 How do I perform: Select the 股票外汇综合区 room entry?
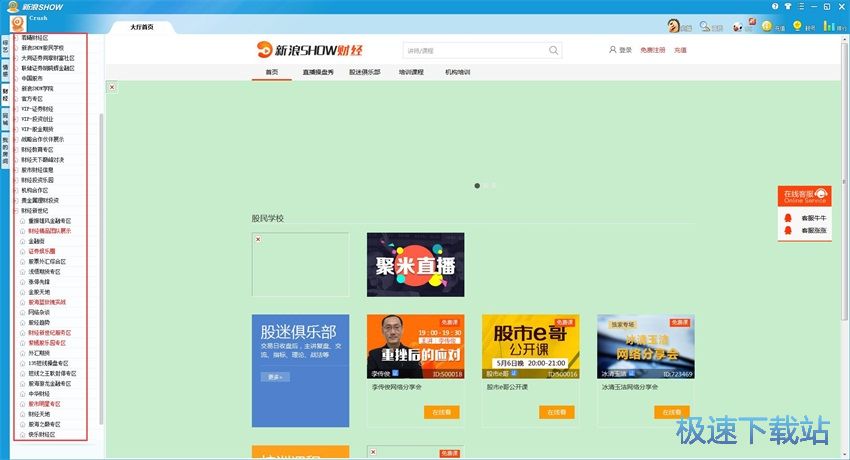click(x=47, y=262)
